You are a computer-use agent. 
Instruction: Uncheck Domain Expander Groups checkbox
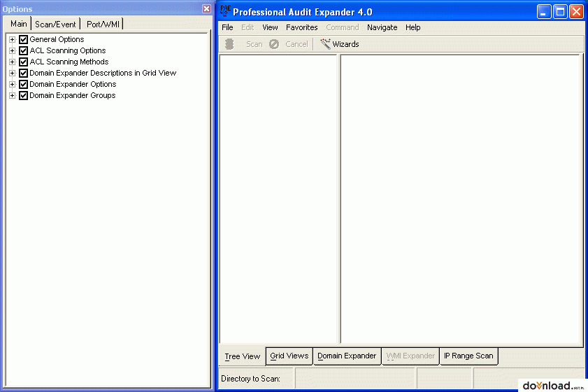click(x=23, y=96)
